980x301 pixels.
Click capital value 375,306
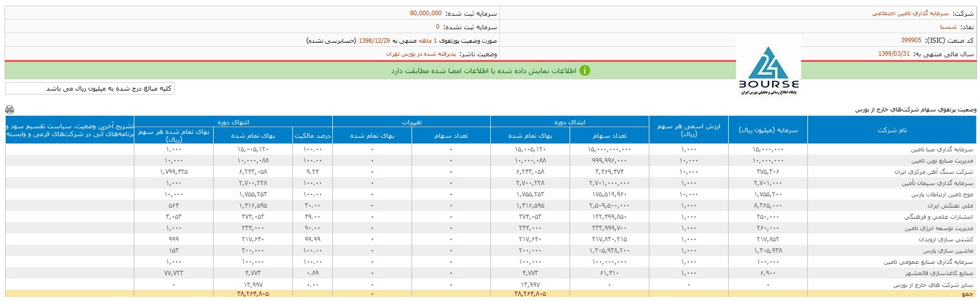pos(768,172)
